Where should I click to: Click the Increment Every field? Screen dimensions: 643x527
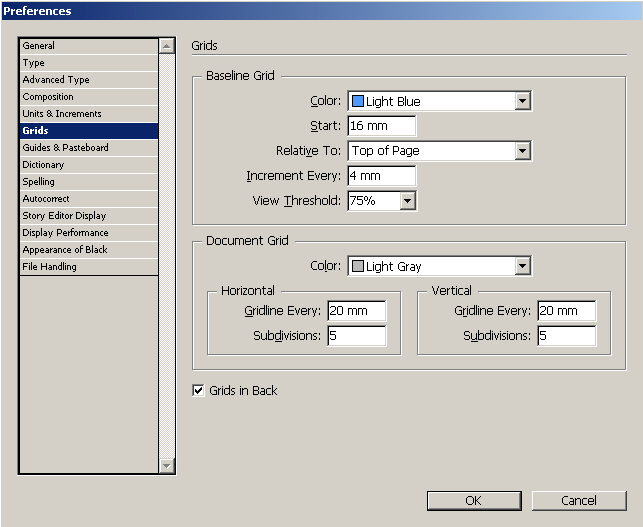[x=381, y=176]
